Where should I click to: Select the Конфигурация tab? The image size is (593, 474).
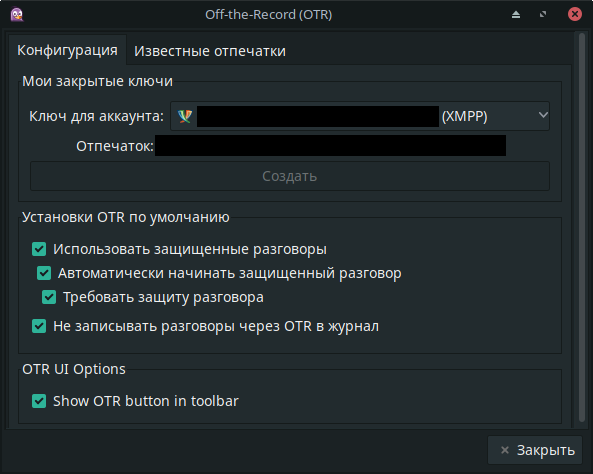[x=67, y=50]
